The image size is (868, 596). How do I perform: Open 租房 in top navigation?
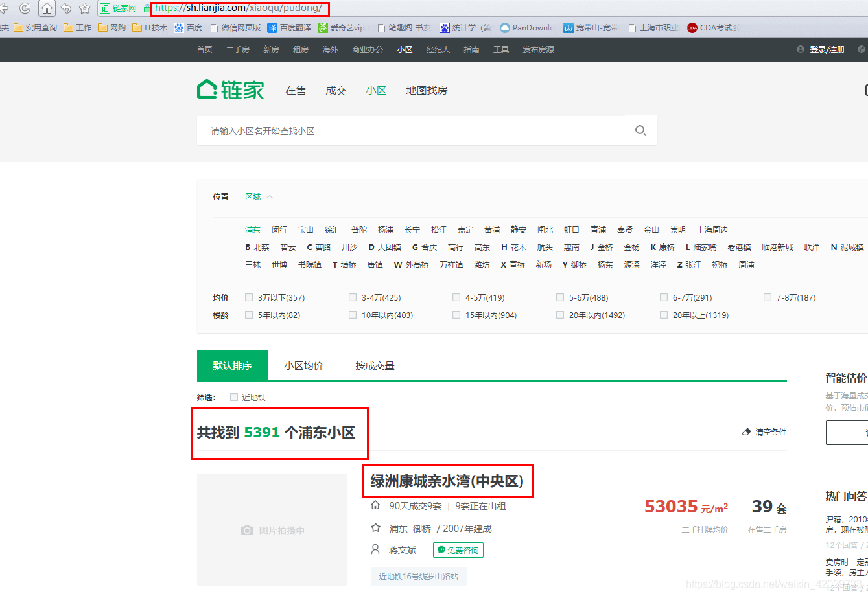(301, 50)
